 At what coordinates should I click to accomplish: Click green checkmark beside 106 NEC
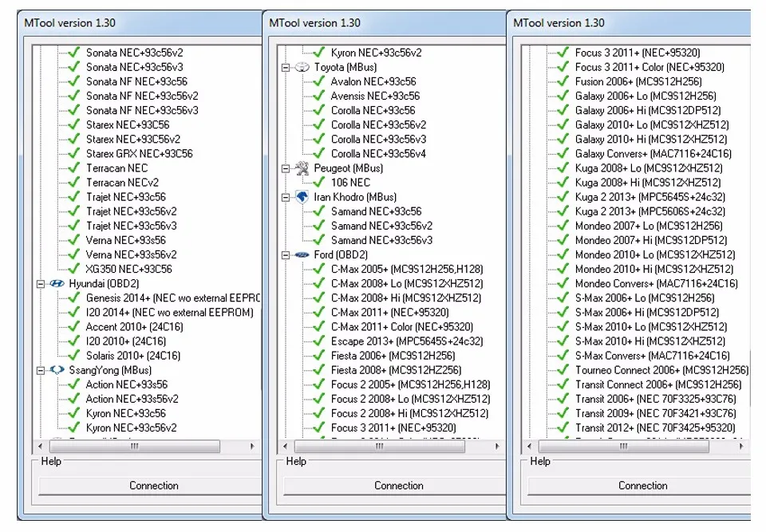point(318,182)
